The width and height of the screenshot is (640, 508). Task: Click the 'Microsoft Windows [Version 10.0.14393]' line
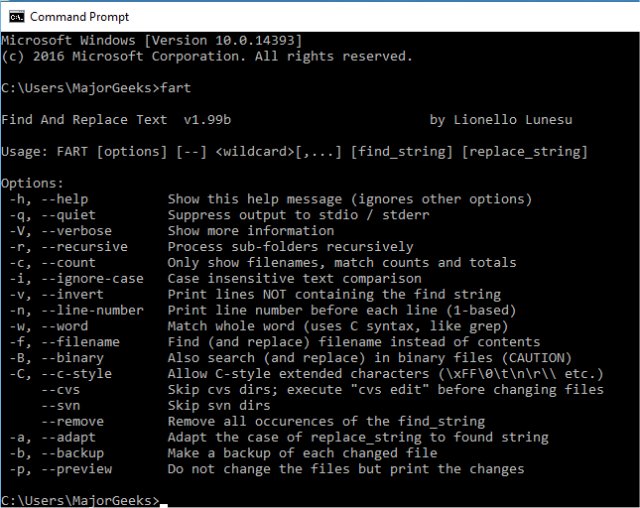(x=152, y=40)
